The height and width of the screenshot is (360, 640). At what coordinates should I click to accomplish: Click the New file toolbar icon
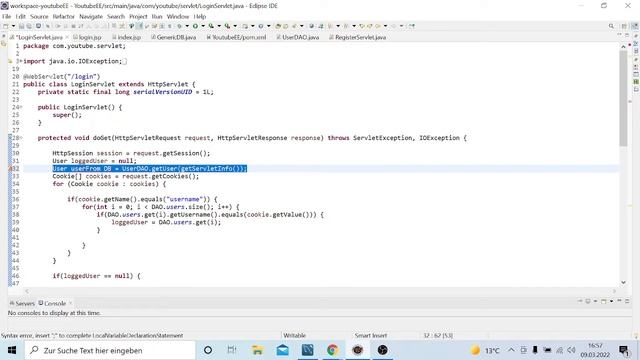(6, 26)
